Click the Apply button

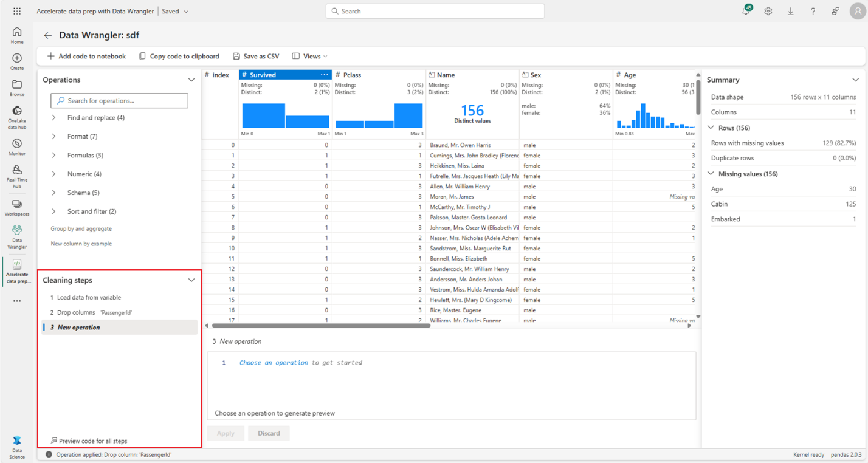point(226,433)
